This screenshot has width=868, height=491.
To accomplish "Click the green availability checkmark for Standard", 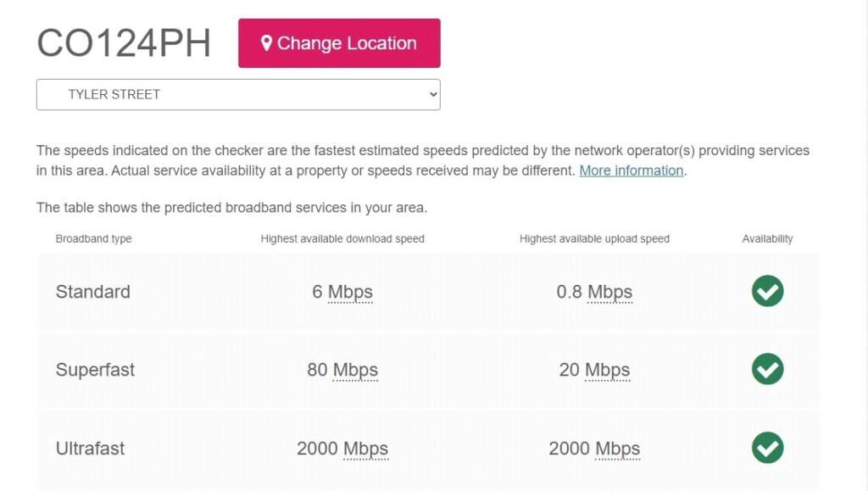I will coord(767,291).
